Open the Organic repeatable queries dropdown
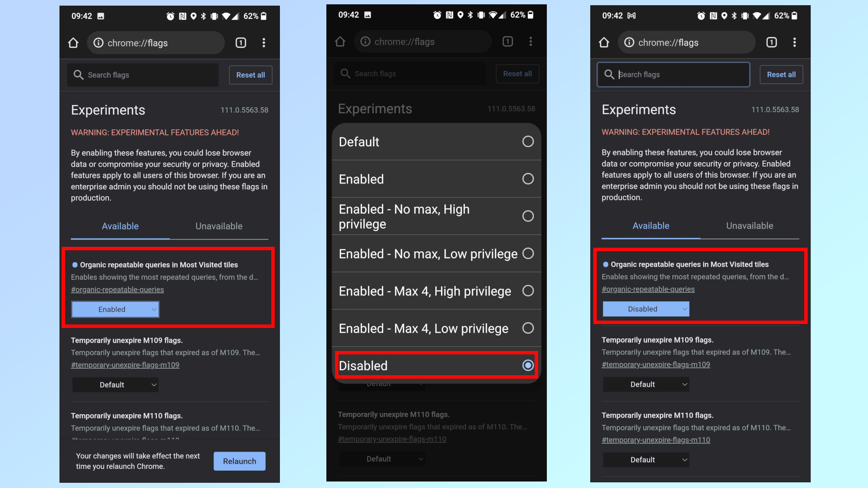 [x=115, y=309]
